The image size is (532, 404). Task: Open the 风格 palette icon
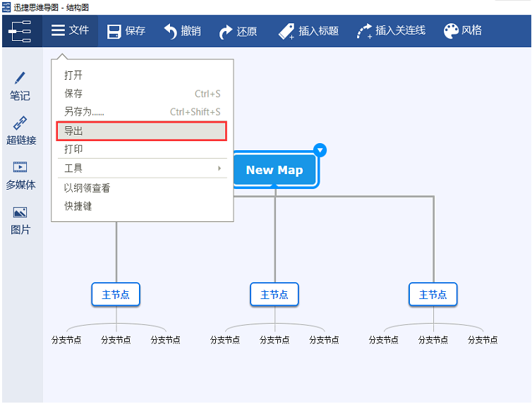coord(451,31)
